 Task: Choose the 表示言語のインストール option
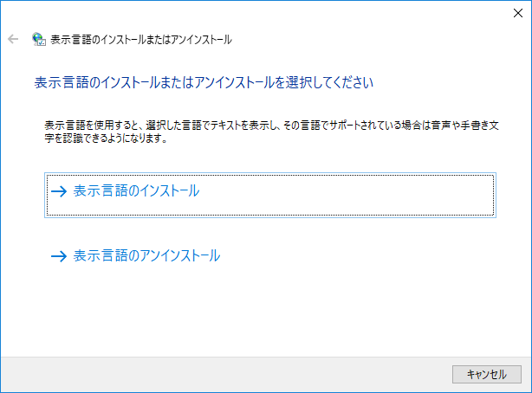coord(137,191)
